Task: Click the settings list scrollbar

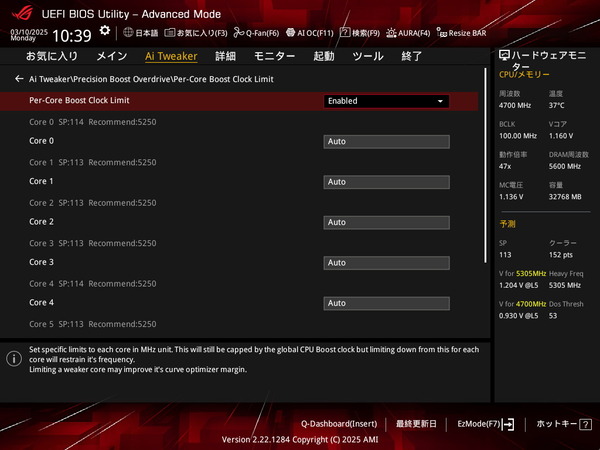Action: [485, 165]
